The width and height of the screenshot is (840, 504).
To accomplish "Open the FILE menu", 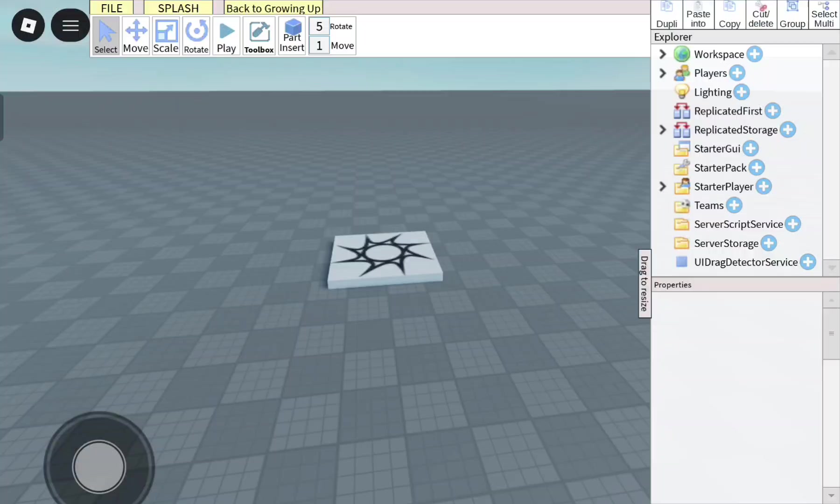I will tap(112, 7).
